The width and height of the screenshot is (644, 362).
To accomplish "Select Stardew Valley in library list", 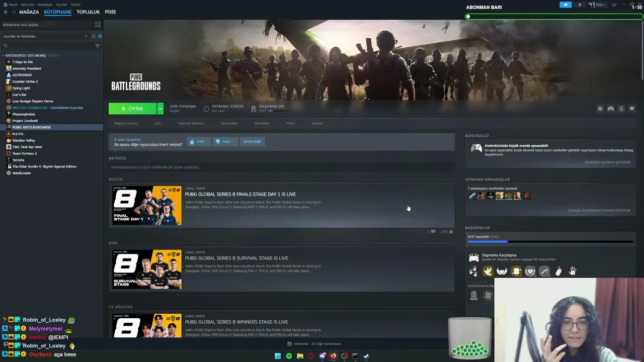I will [24, 140].
